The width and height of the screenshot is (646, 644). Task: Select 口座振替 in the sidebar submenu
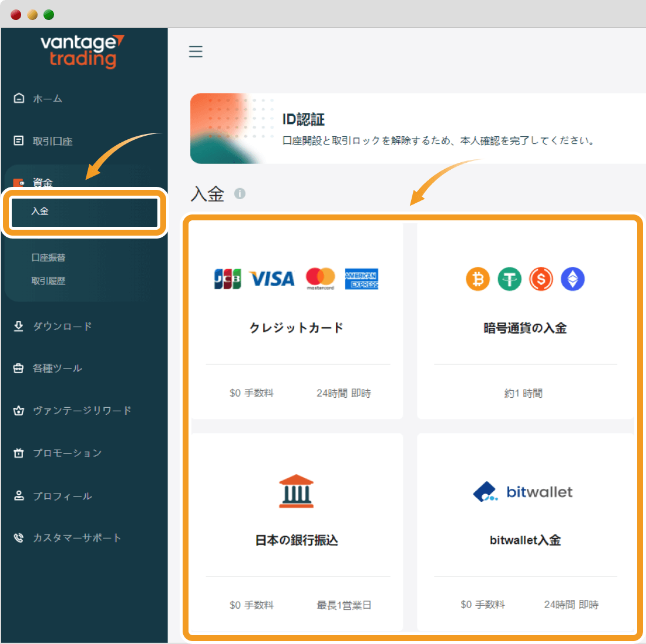pyautogui.click(x=48, y=258)
